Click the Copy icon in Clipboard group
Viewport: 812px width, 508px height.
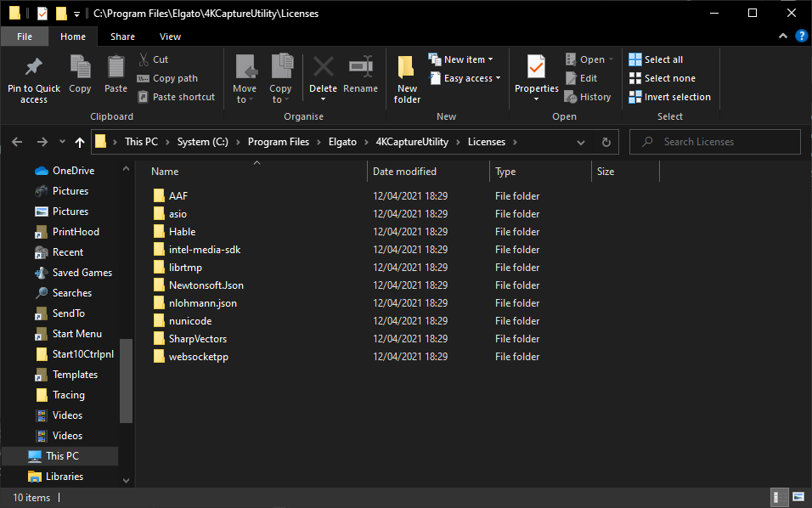(x=80, y=68)
